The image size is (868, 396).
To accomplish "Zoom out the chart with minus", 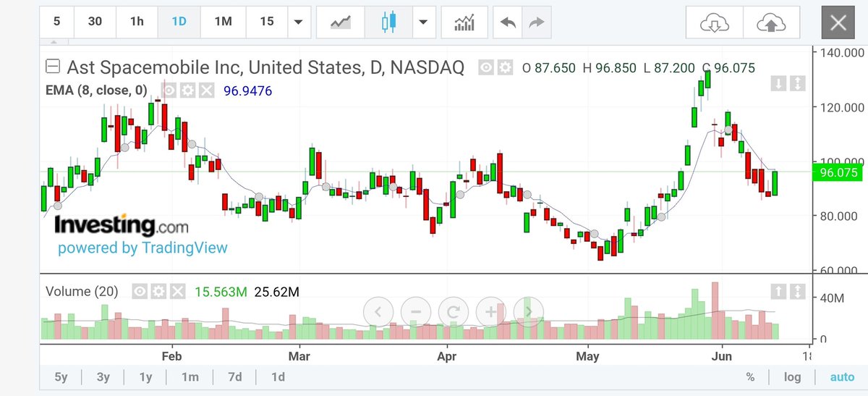I will click(x=415, y=312).
